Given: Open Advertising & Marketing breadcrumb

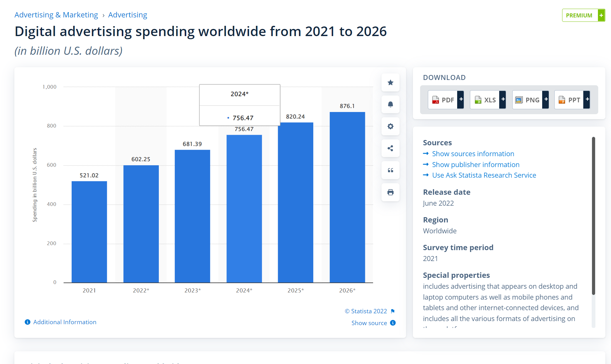Looking at the screenshot, I should click(x=56, y=15).
